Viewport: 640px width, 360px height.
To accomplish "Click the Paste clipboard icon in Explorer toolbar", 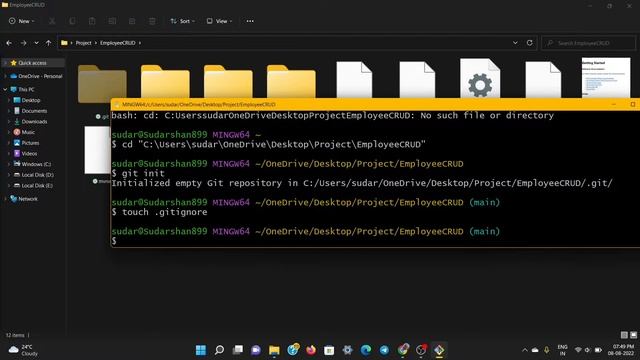I will pyautogui.click(x=92, y=21).
